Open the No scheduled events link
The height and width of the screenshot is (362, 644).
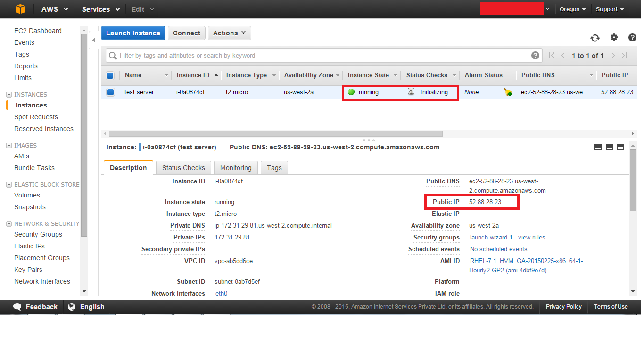pyautogui.click(x=498, y=249)
